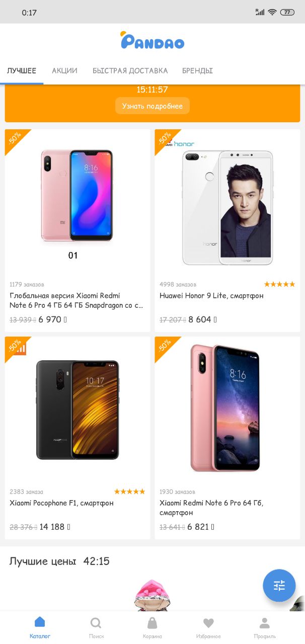Go to Профиль person icon
Image resolution: width=305 pixels, height=644 pixels.
[x=265, y=623]
